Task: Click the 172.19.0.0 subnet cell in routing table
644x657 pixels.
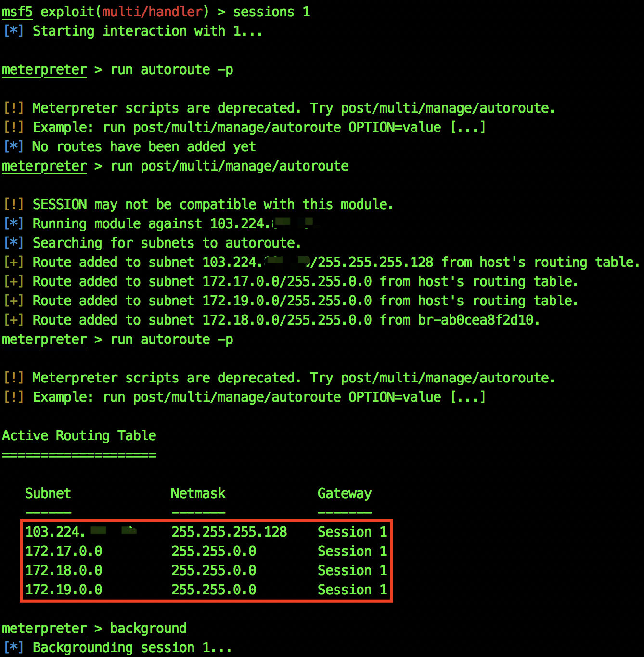Action: [x=64, y=590]
